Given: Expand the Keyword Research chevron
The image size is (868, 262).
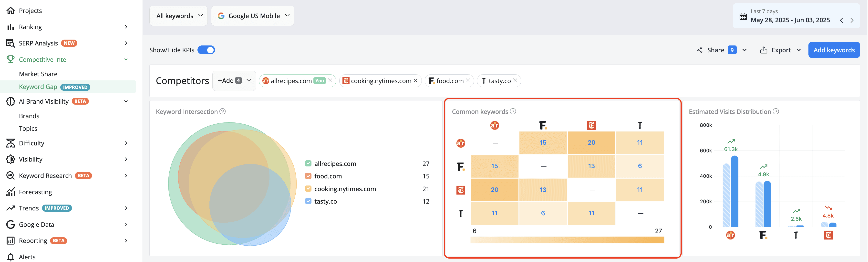Looking at the screenshot, I should point(126,175).
